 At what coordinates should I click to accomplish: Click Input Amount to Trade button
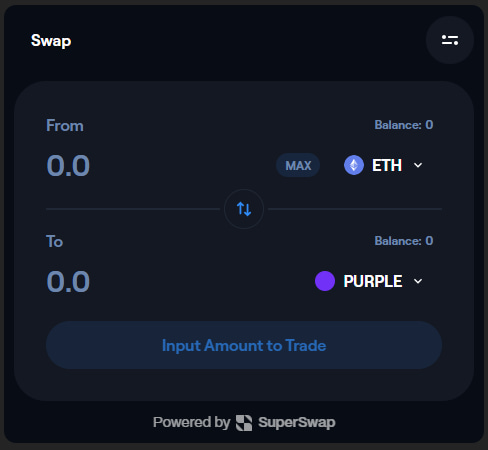[244, 345]
